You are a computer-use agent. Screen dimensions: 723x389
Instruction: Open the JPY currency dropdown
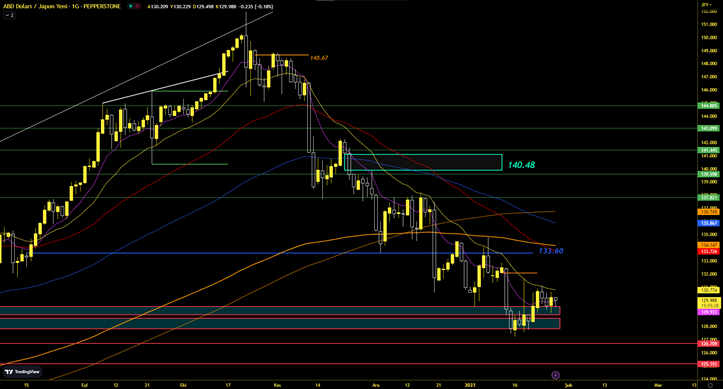[x=705, y=4]
